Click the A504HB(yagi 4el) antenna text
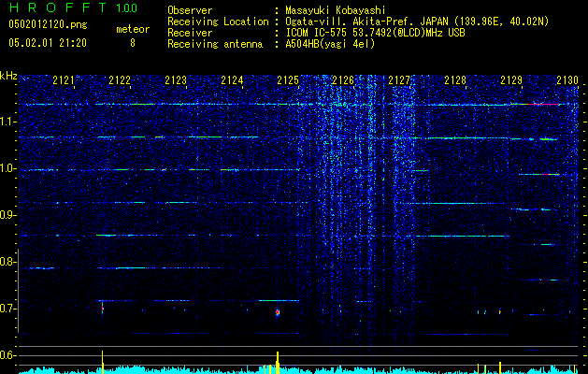Image resolution: width=588 pixels, height=374 pixels. tap(330, 44)
